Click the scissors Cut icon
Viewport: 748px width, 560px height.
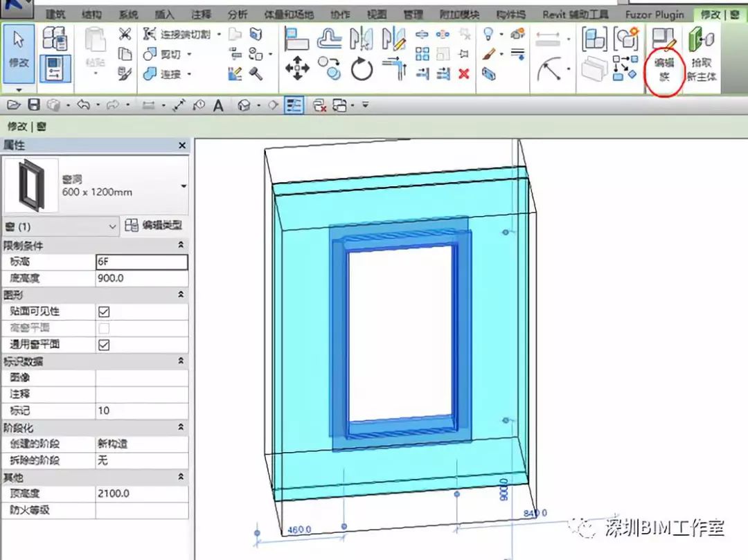pos(125,34)
